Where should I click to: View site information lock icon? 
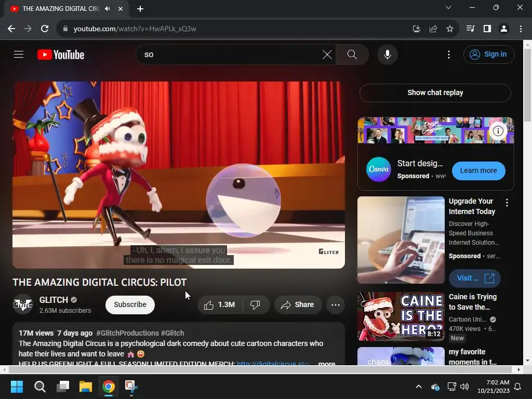pyautogui.click(x=65, y=29)
